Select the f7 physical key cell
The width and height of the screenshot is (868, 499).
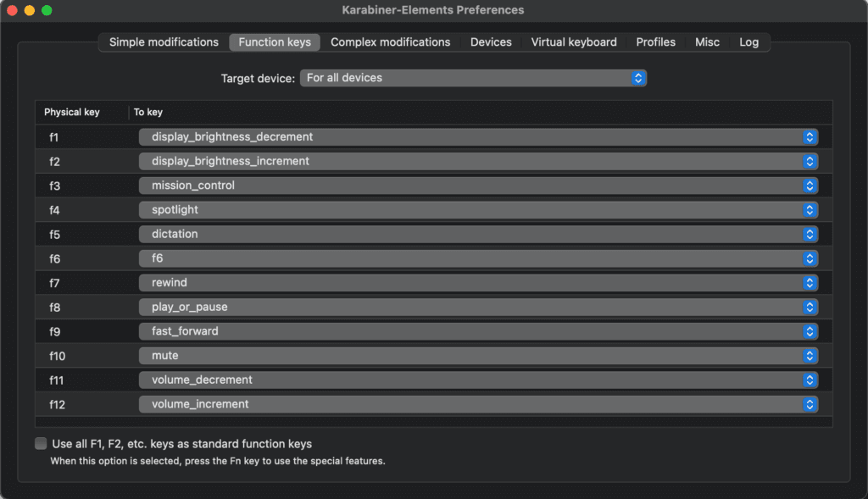coord(54,283)
